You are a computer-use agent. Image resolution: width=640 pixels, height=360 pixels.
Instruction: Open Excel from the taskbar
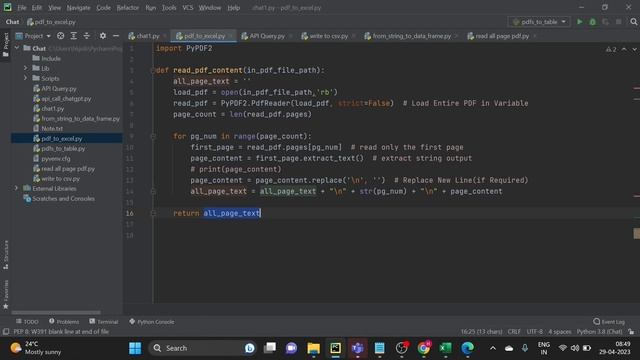tap(445, 348)
